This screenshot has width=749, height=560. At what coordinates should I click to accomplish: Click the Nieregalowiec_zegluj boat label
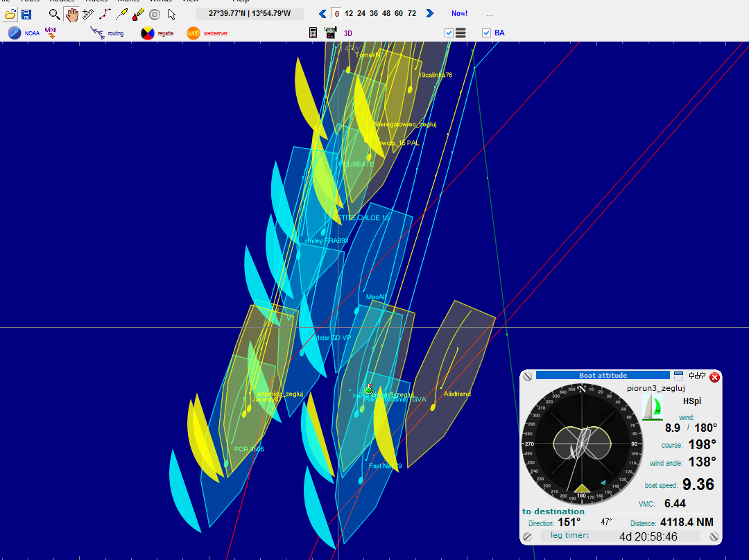[x=406, y=124]
